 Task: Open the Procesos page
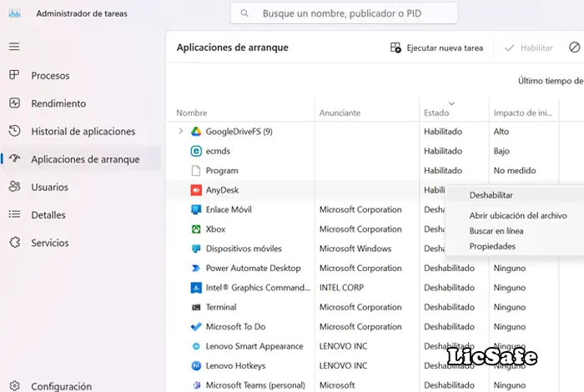pyautogui.click(x=50, y=76)
